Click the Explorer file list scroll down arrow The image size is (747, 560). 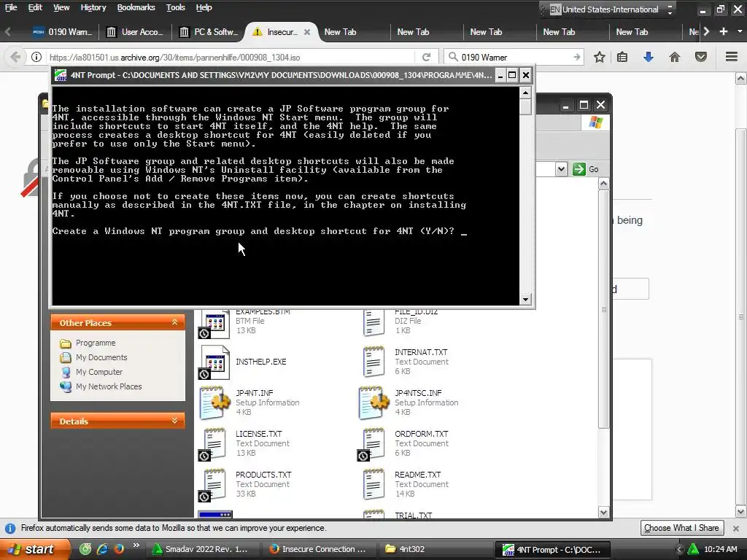click(x=603, y=513)
